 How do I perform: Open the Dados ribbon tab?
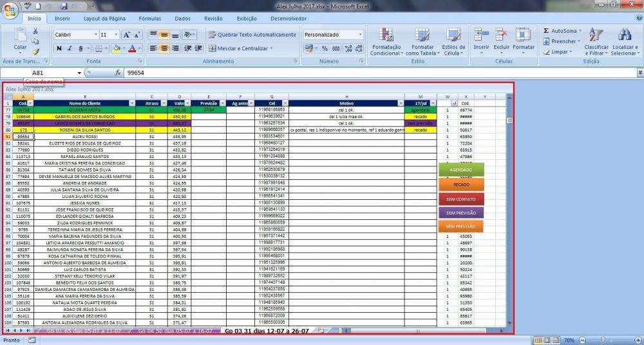click(182, 19)
